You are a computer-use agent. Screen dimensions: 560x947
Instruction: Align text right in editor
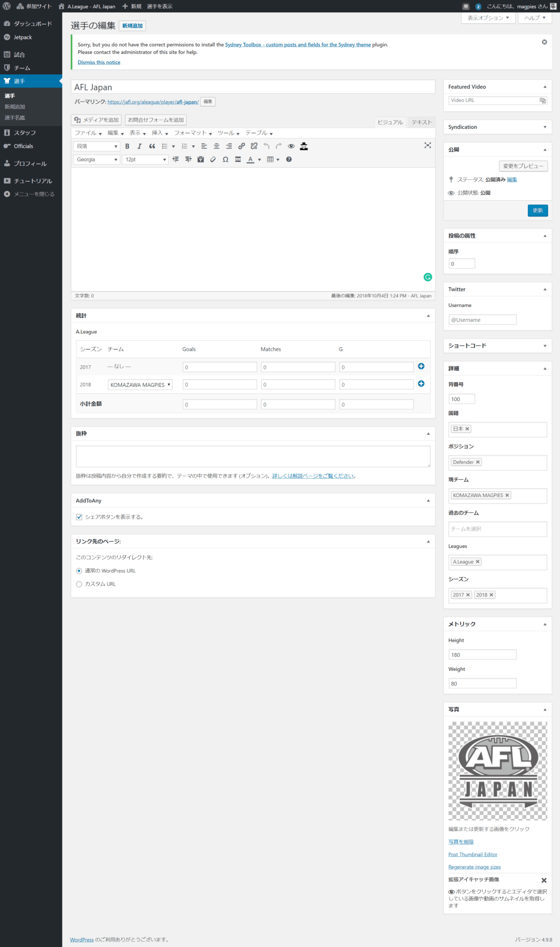229,146
